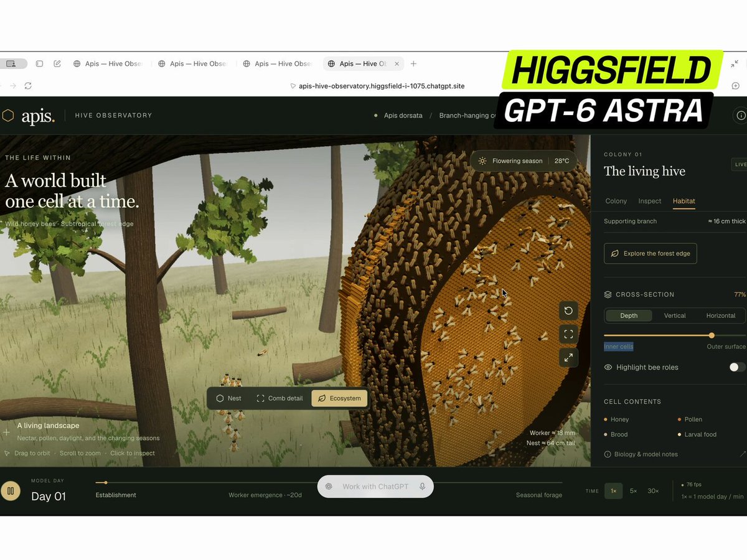Click the new note compose icon in the tab bar
747x560 pixels.
(57, 63)
